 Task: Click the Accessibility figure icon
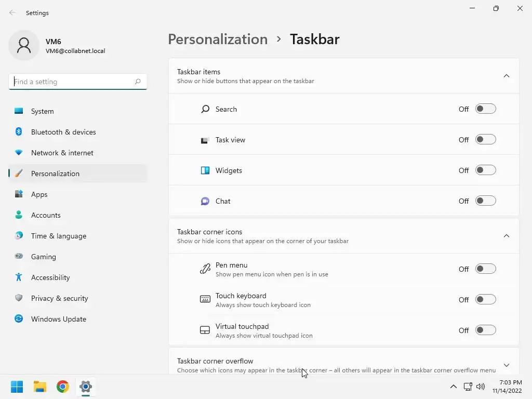pyautogui.click(x=19, y=277)
